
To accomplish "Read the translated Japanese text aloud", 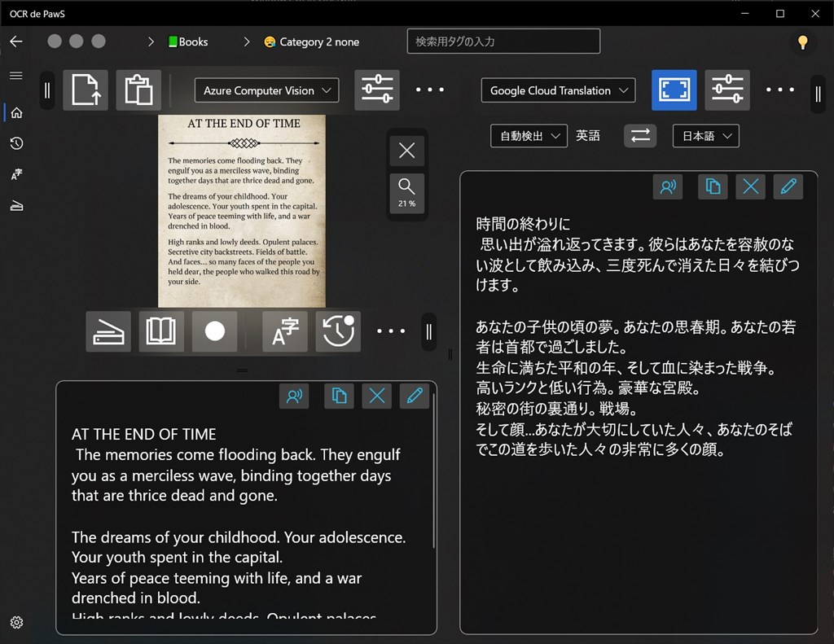I will click(x=668, y=186).
